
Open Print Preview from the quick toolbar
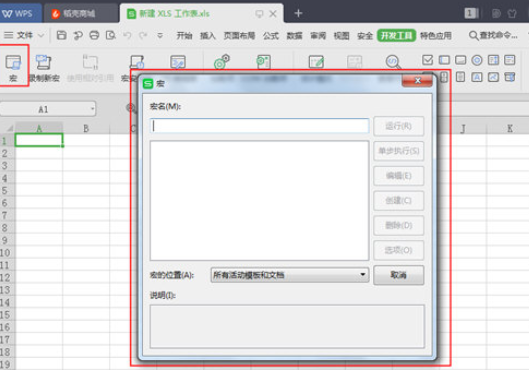pyautogui.click(x=111, y=35)
